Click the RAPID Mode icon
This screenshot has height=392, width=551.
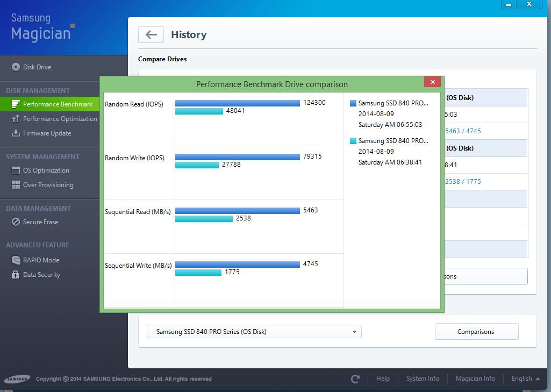click(16, 260)
